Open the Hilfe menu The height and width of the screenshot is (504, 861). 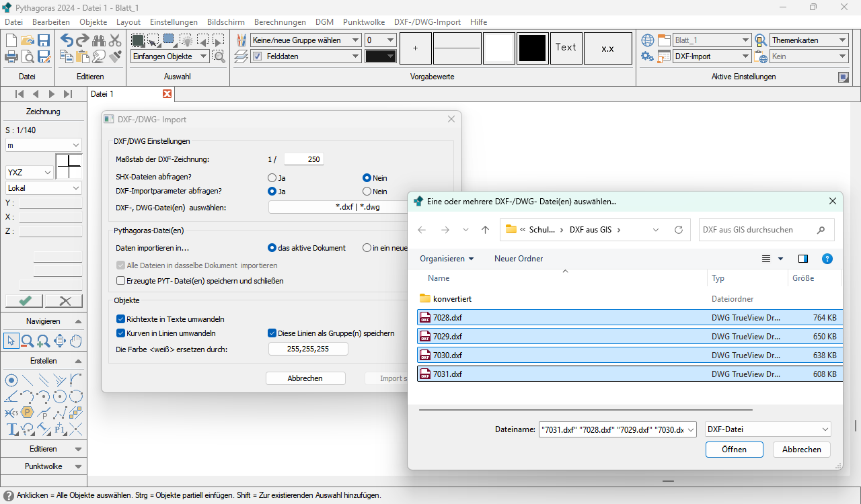479,22
